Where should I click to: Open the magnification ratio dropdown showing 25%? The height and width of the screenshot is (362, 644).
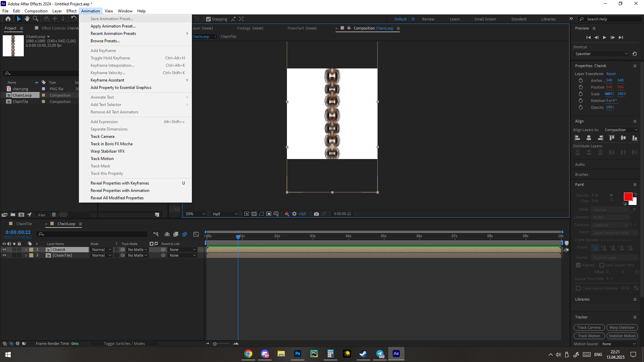[195, 214]
